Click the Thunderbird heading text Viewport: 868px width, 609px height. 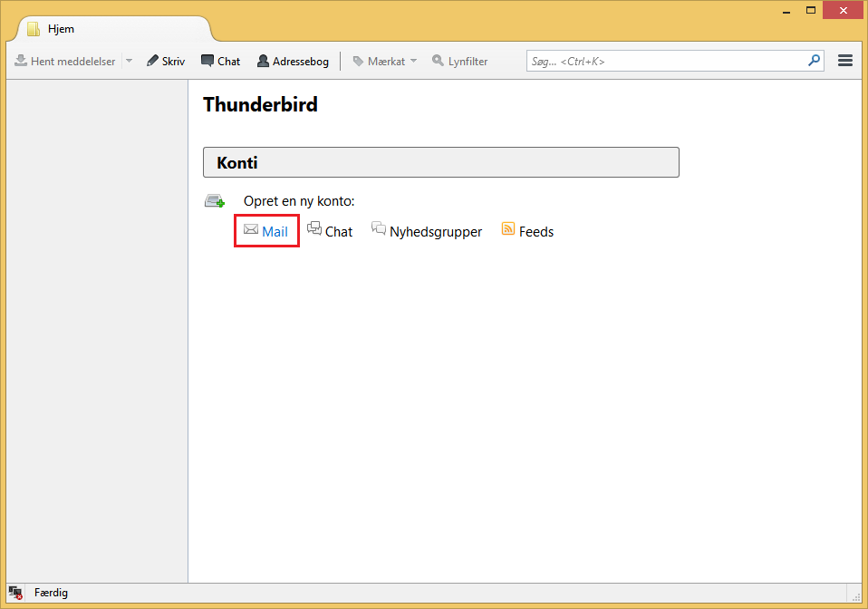260,104
